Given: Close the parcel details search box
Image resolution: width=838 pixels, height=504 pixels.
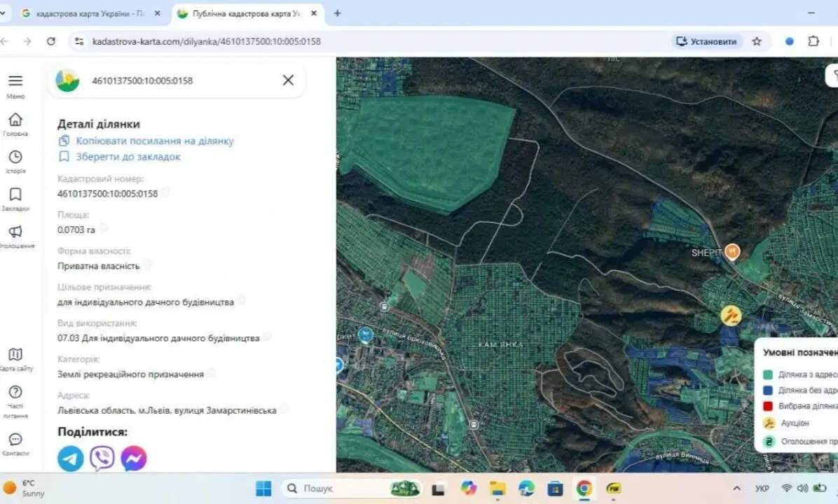Looking at the screenshot, I should click(288, 80).
